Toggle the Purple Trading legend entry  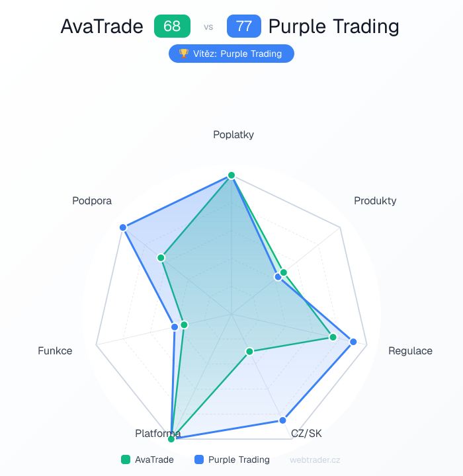pyautogui.click(x=232, y=459)
